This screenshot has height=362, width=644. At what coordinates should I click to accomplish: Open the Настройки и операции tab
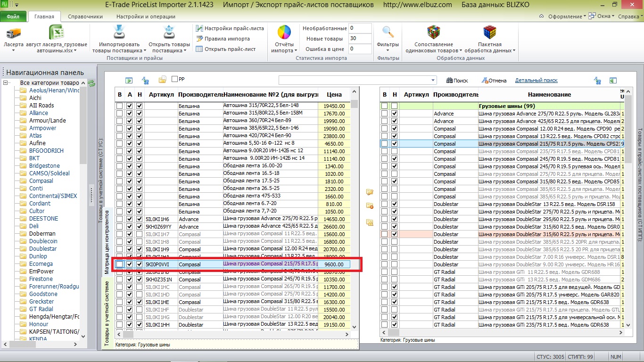[x=146, y=16]
